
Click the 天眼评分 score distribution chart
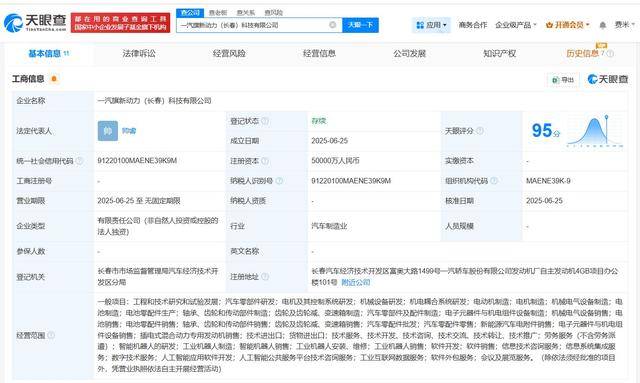(595, 131)
